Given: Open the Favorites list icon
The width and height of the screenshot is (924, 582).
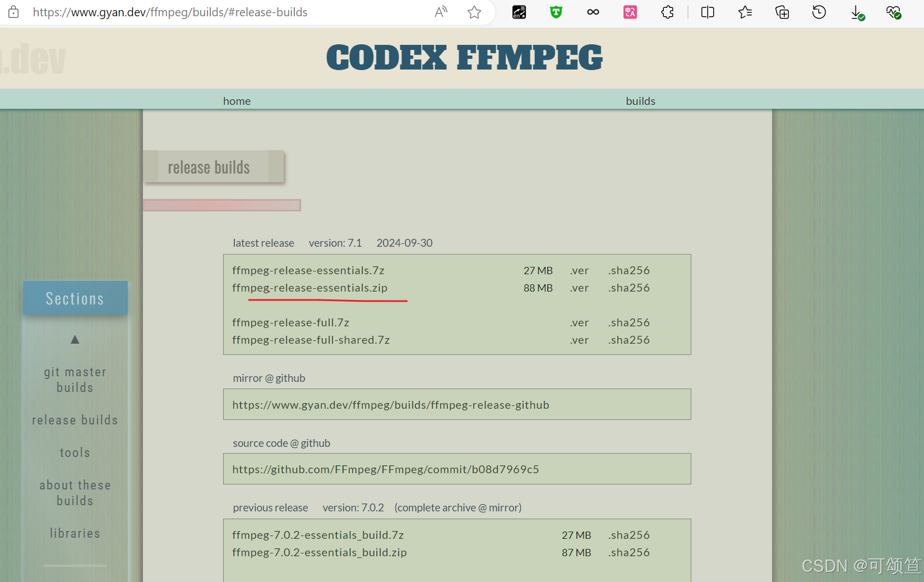Looking at the screenshot, I should click(745, 12).
